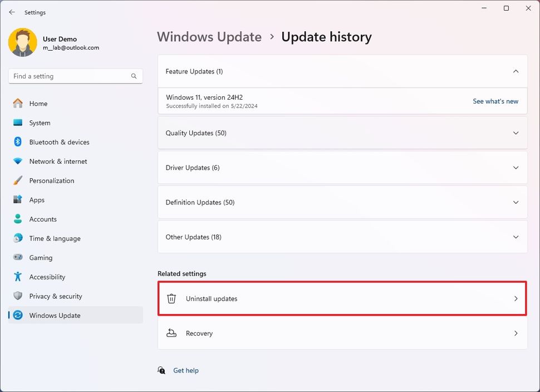Open See what's new for version 24H2
The image size is (540, 392).
click(495, 101)
